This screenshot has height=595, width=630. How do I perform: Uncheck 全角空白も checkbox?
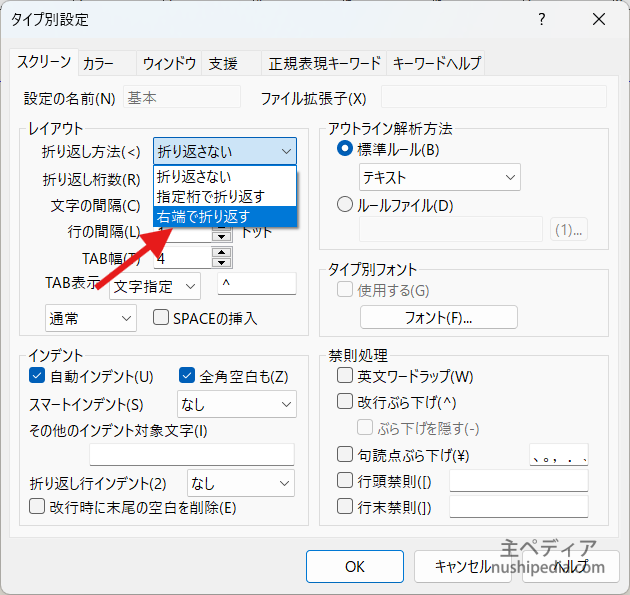[187, 377]
